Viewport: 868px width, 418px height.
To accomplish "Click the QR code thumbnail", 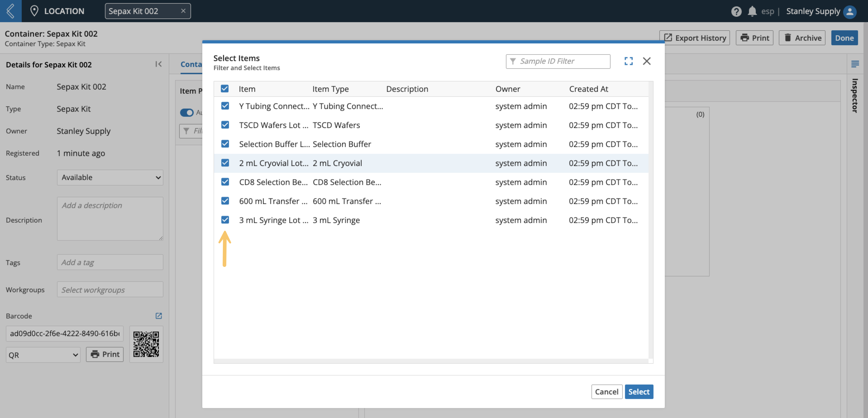I will (146, 344).
